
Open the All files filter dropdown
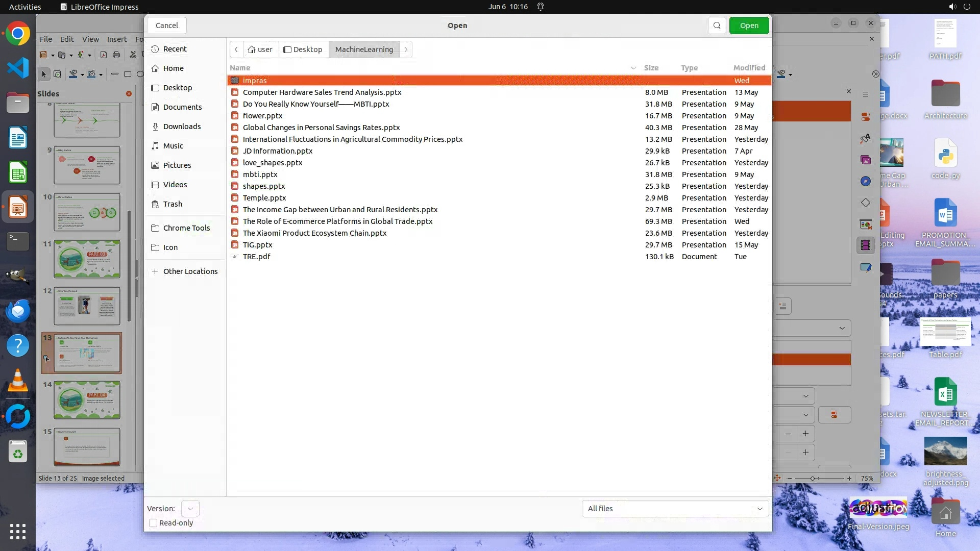[675, 509]
